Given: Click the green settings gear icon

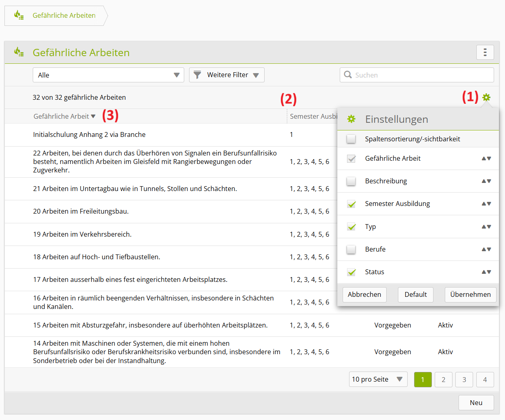Looking at the screenshot, I should point(486,97).
